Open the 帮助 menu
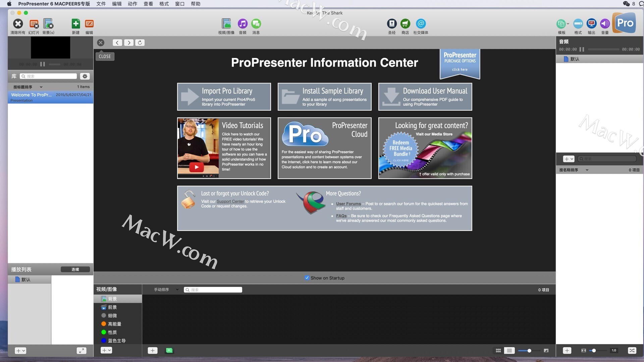 196,4
